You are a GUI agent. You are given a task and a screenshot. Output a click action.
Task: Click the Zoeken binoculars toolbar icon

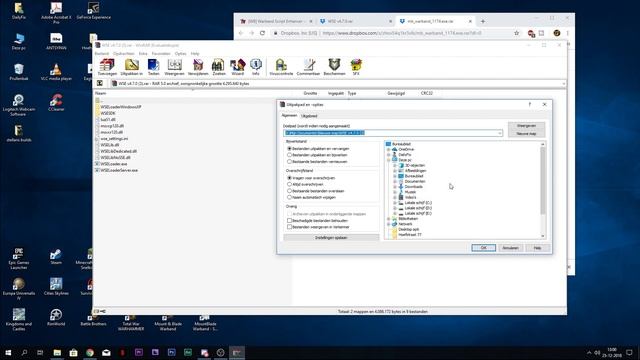[218, 67]
